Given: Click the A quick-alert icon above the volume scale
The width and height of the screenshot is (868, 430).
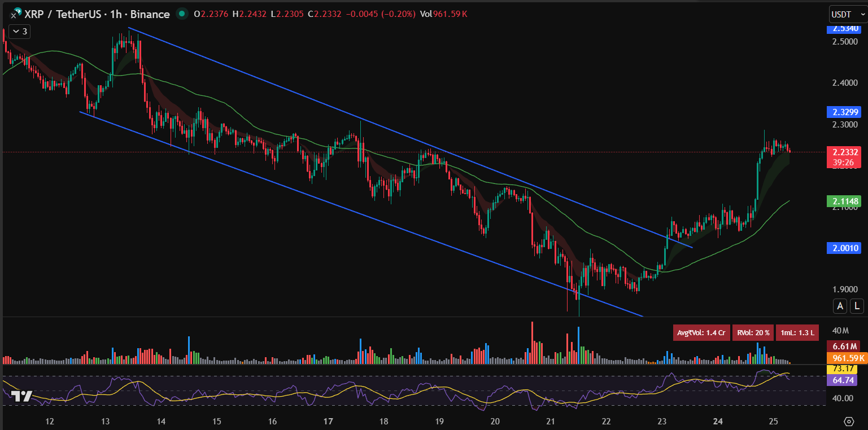Looking at the screenshot, I should click(x=840, y=305).
